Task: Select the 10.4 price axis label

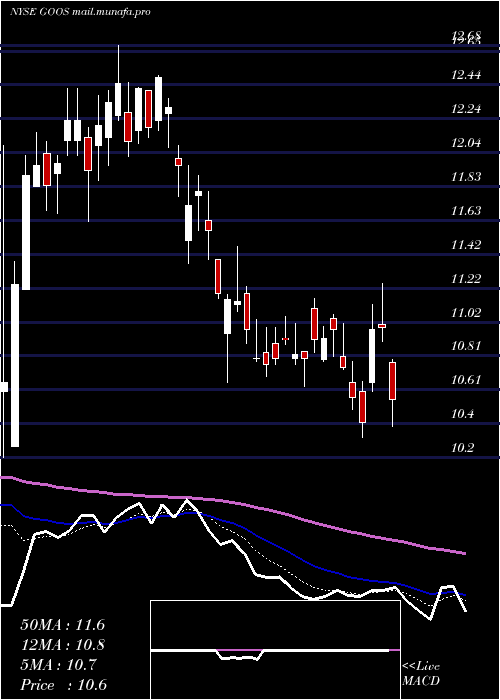Action: [462, 414]
